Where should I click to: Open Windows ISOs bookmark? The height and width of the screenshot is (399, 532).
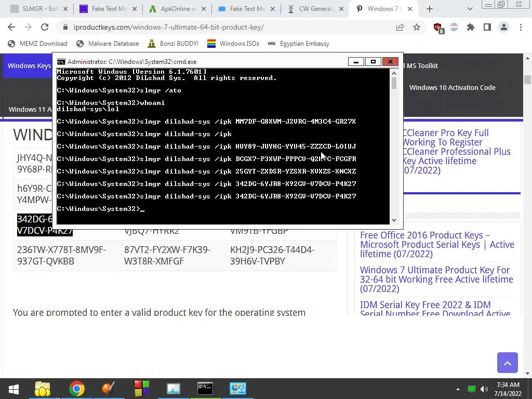(x=233, y=44)
